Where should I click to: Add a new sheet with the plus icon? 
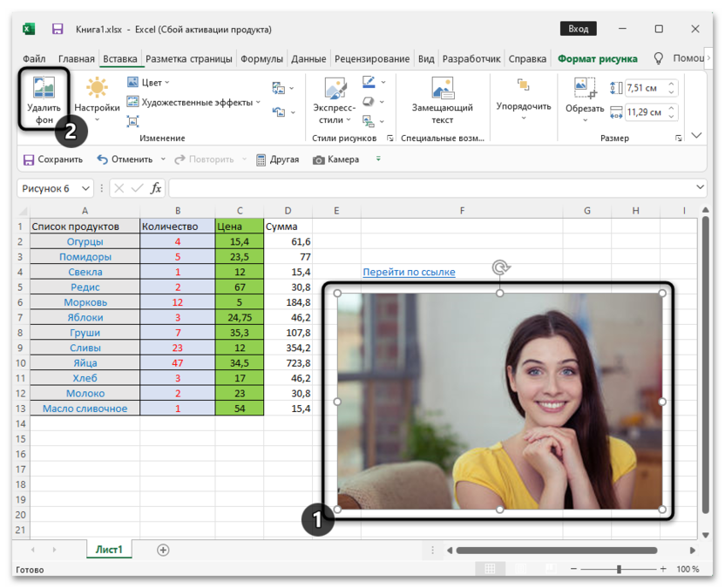(x=163, y=550)
